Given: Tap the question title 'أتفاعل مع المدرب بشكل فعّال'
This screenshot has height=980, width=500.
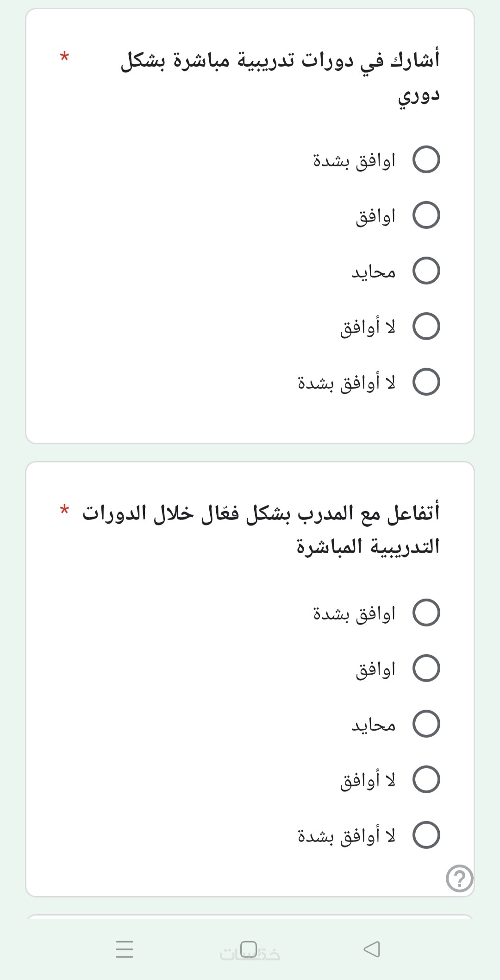Looking at the screenshot, I should point(261,513).
